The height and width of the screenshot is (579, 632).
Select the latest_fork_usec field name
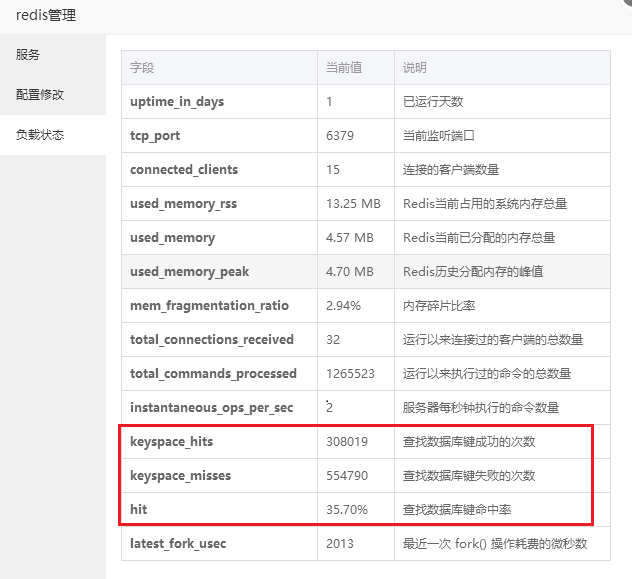click(x=178, y=544)
